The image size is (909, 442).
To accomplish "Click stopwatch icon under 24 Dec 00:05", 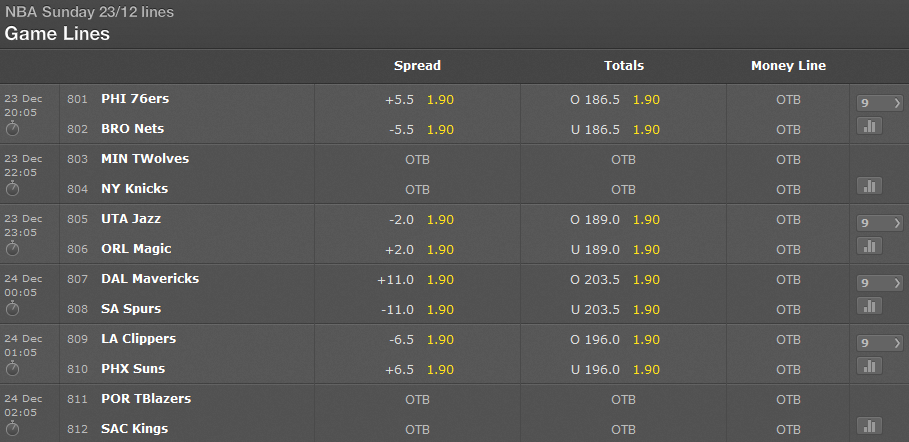I will pyautogui.click(x=12, y=309).
